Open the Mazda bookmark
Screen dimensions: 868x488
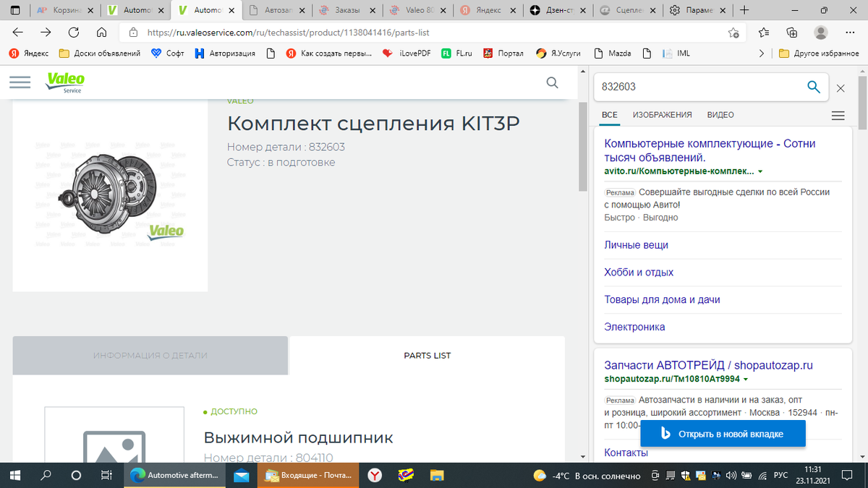coord(612,53)
